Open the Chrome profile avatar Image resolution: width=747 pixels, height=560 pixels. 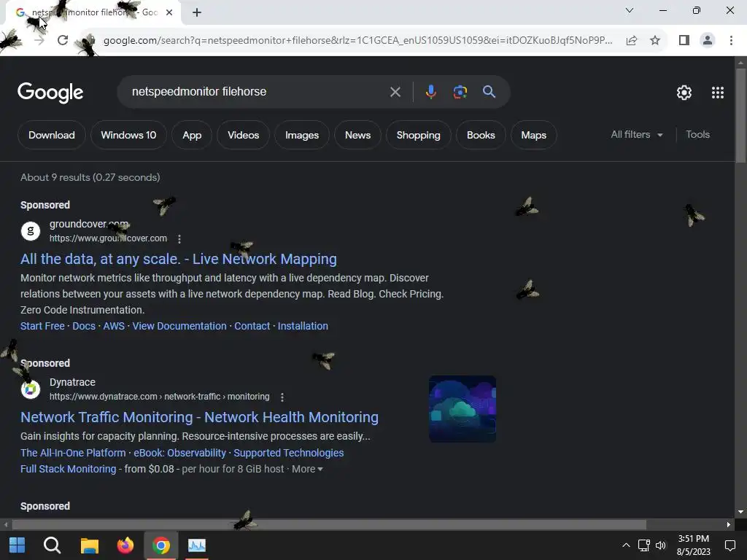pos(708,41)
